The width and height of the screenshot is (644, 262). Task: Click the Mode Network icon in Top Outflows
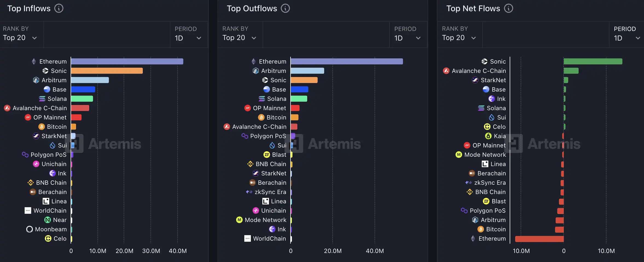(239, 220)
